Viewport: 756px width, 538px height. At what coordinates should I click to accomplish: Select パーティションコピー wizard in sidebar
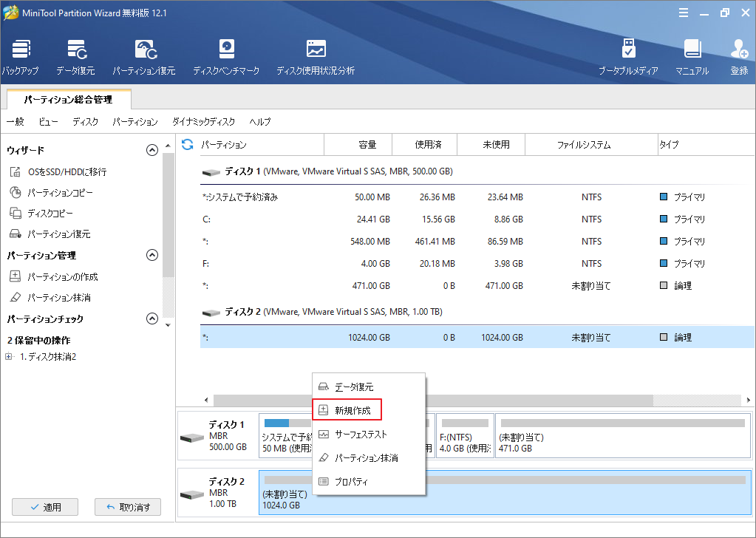tap(51, 192)
